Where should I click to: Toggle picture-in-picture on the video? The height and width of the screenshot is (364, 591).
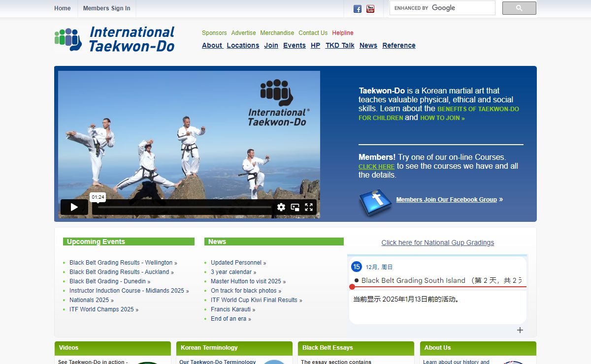pyautogui.click(x=295, y=207)
